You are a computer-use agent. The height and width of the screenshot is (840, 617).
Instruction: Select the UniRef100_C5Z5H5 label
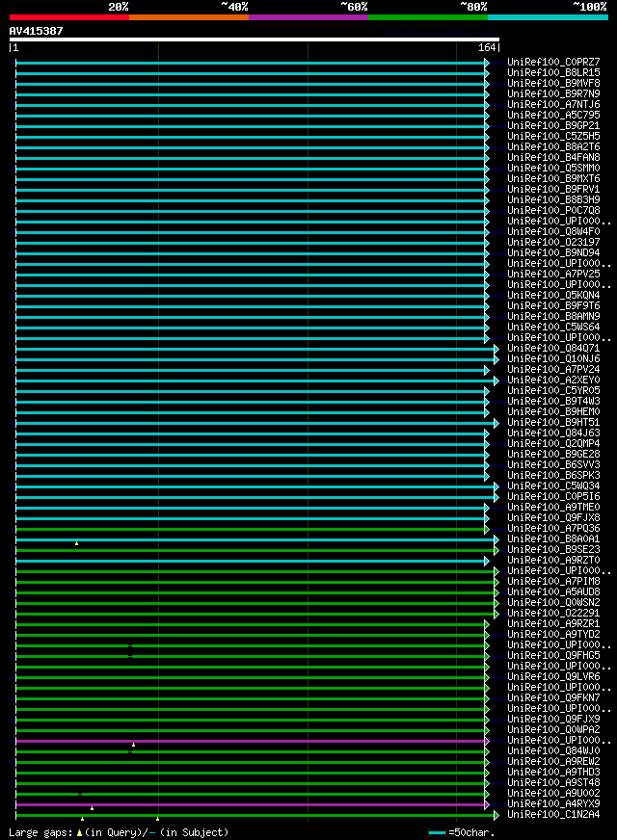(553, 136)
